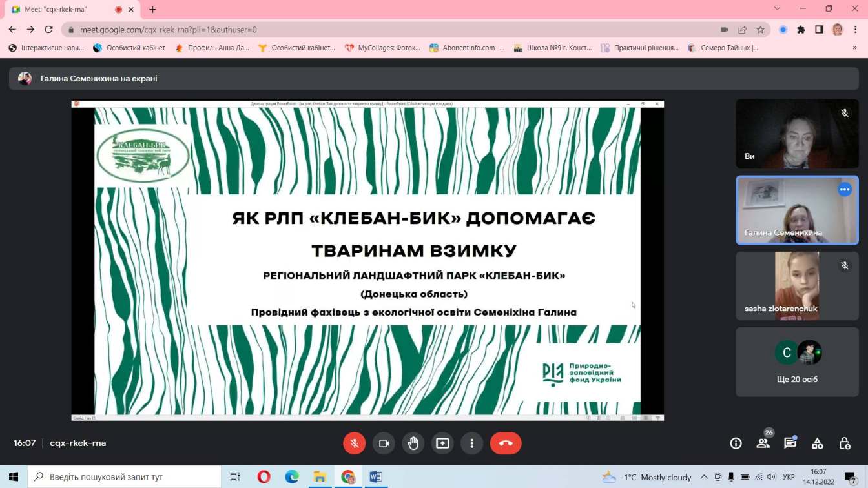
Task: Click the camera permission icon in address bar
Action: point(724,30)
